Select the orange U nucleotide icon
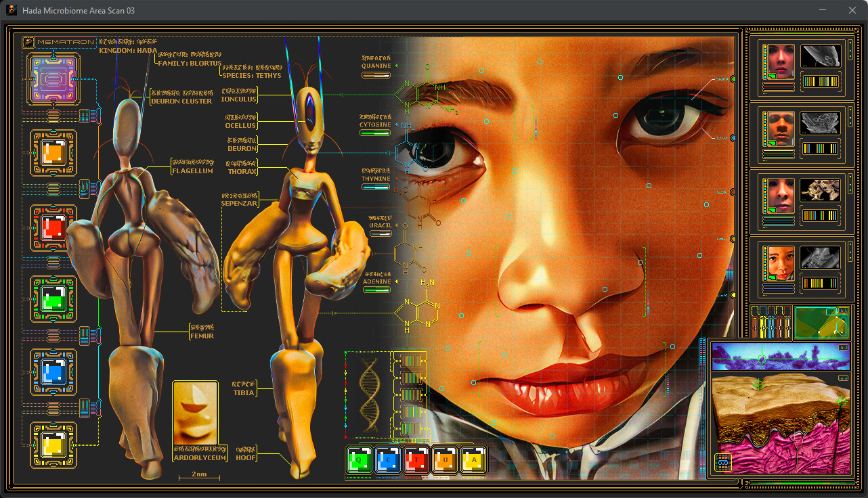This screenshot has height=498, width=868. pyautogui.click(x=445, y=458)
